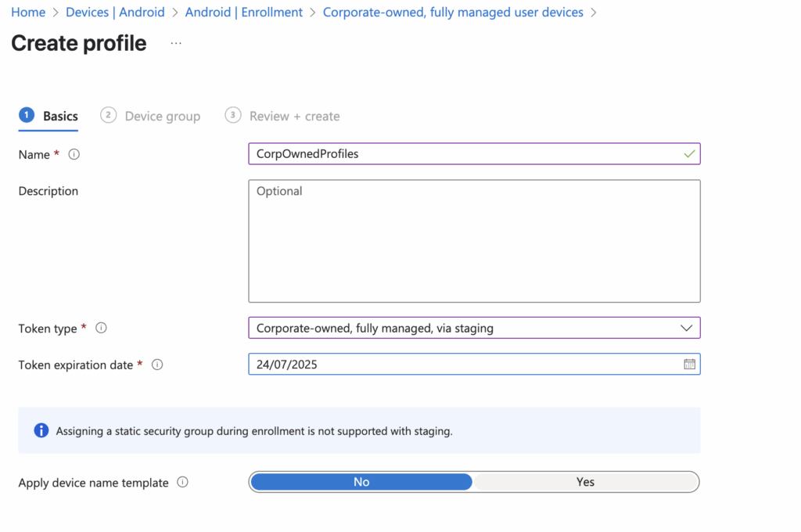
Task: Open Android | Enrollment breadcrumb link
Action: pos(243,13)
